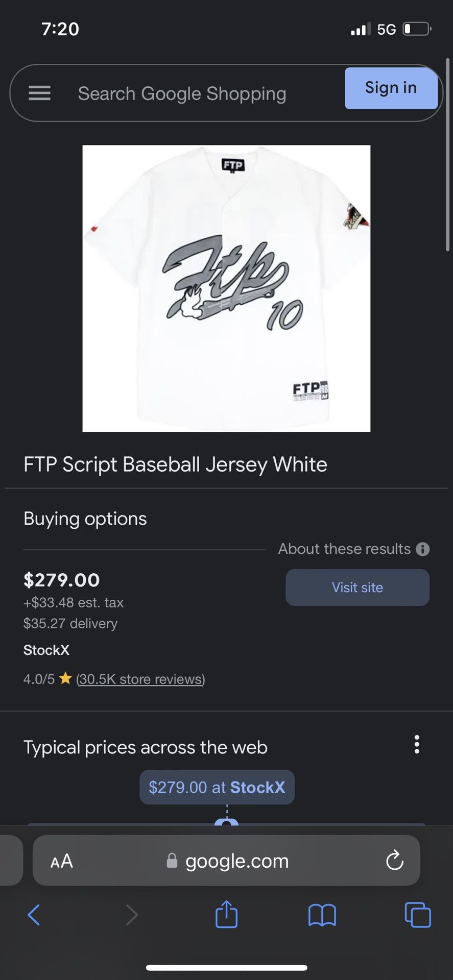The height and width of the screenshot is (980, 453).
Task: Open the 30.5K store reviews link
Action: [140, 679]
